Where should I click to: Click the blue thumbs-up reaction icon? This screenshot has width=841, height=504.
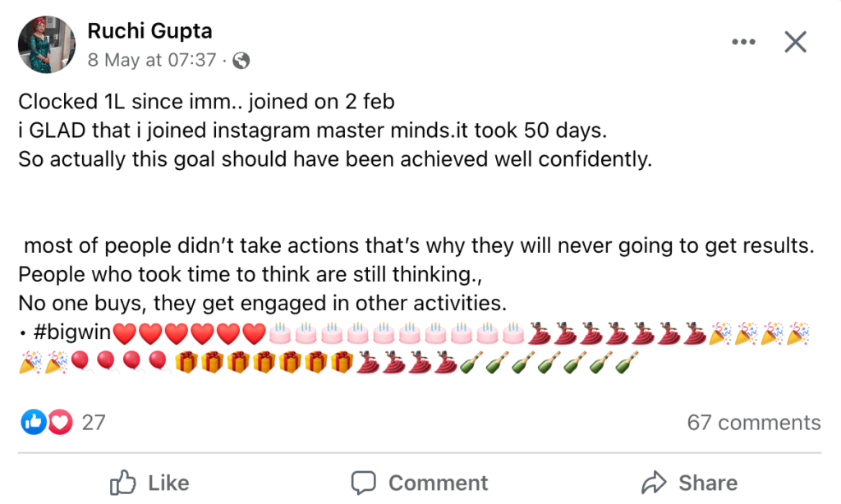point(33,422)
